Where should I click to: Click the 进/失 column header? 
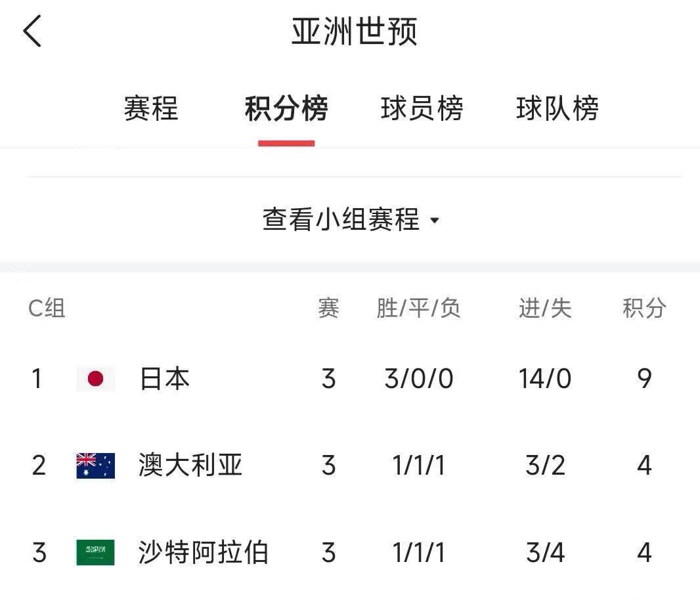545,308
